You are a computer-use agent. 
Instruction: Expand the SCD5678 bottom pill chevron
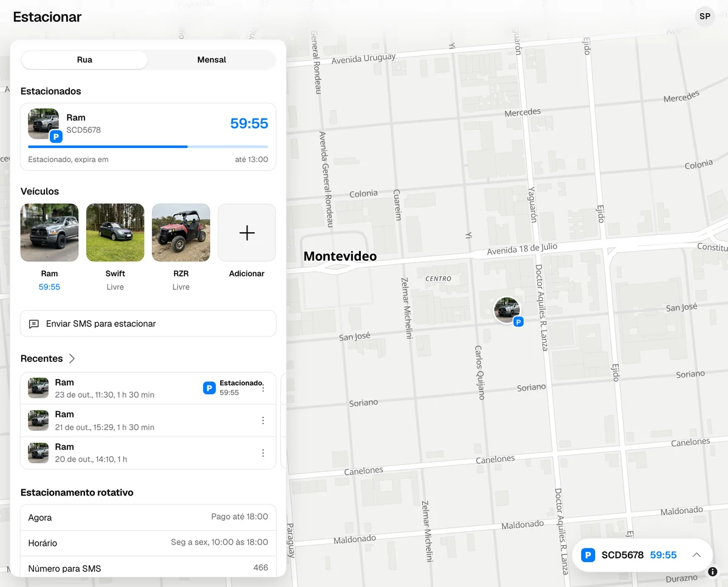[x=696, y=555]
